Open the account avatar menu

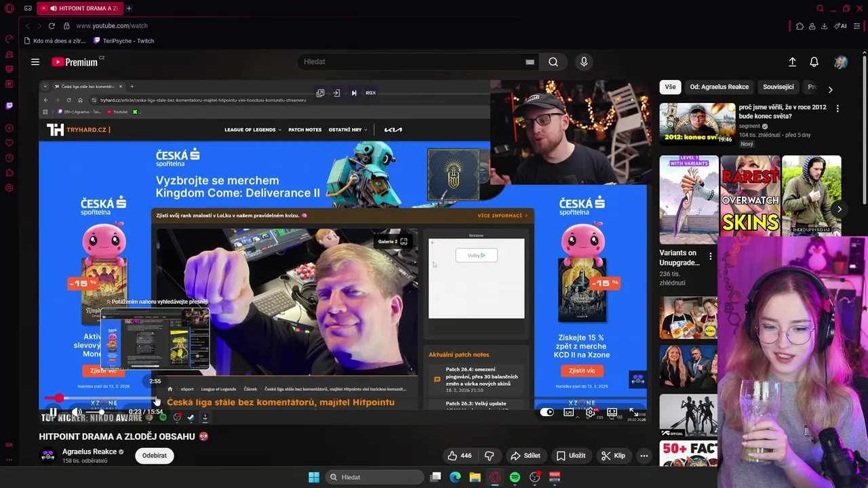point(841,62)
